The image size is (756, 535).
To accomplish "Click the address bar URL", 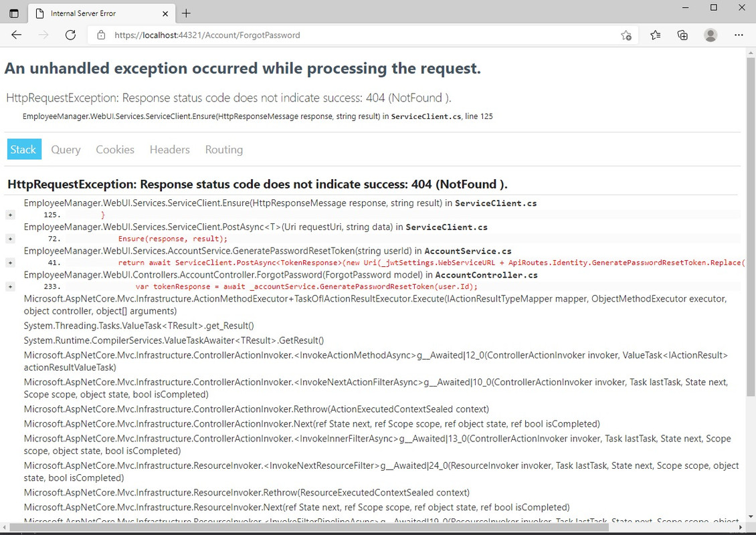I will (x=207, y=35).
